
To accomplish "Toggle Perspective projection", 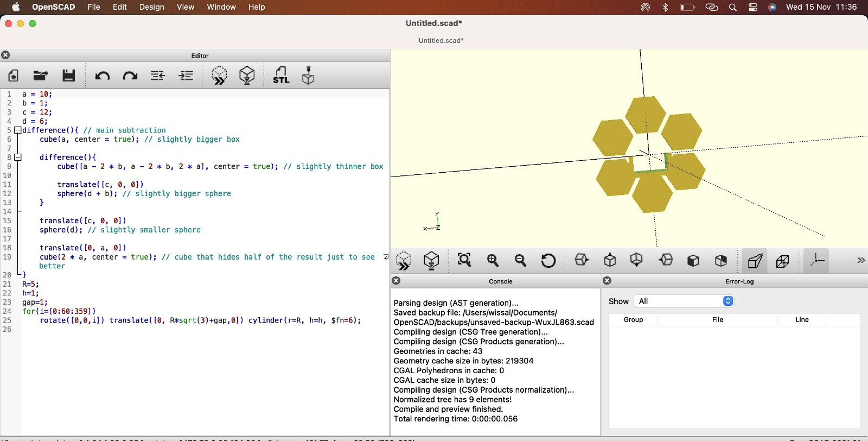I will point(755,261).
